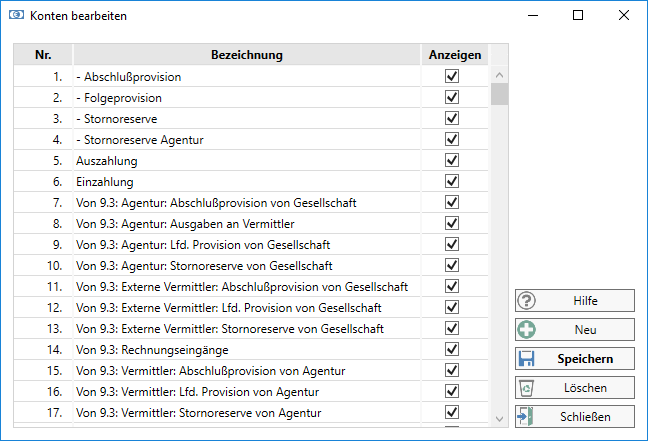Uncheck Anzeigen for Abschlußprovision row 1

click(452, 77)
